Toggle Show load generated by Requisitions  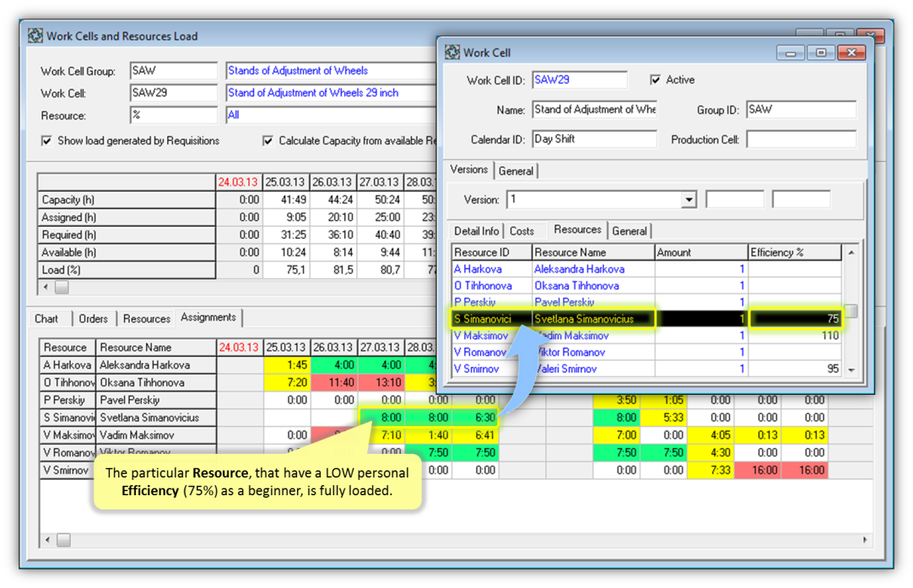coord(46,141)
